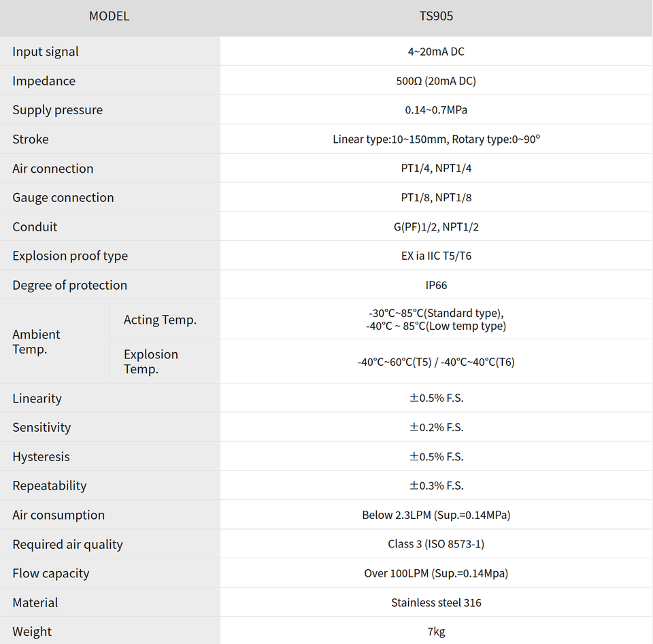This screenshot has width=653, height=644.
Task: Click the PT1/4, NPT1/4 air connection value
Action: (436, 169)
